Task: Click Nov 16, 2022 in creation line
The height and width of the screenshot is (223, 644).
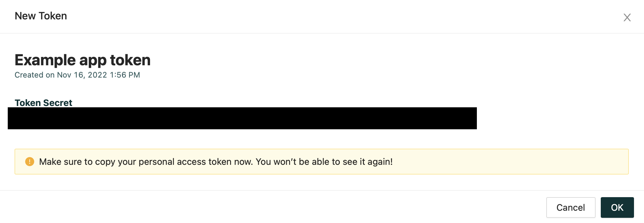Action: coord(82,75)
